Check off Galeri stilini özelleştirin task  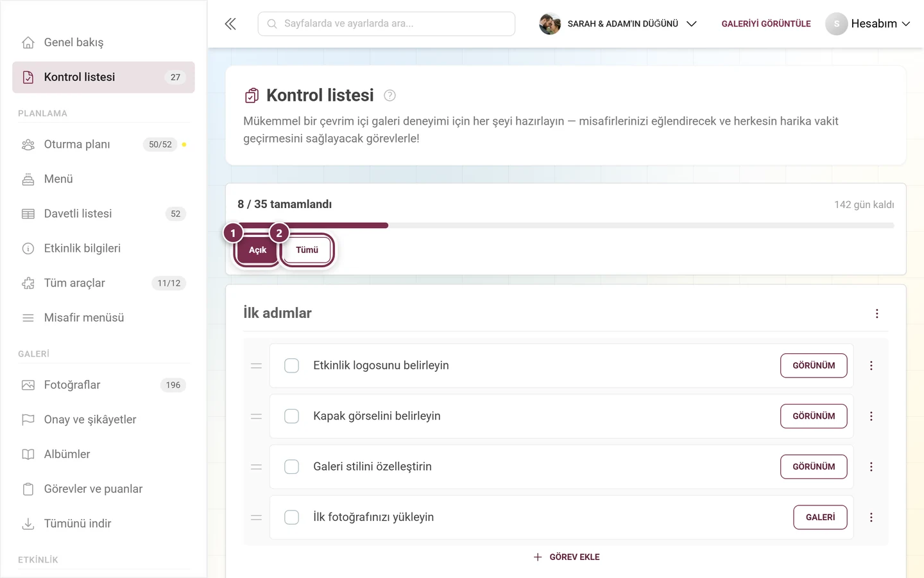point(292,467)
